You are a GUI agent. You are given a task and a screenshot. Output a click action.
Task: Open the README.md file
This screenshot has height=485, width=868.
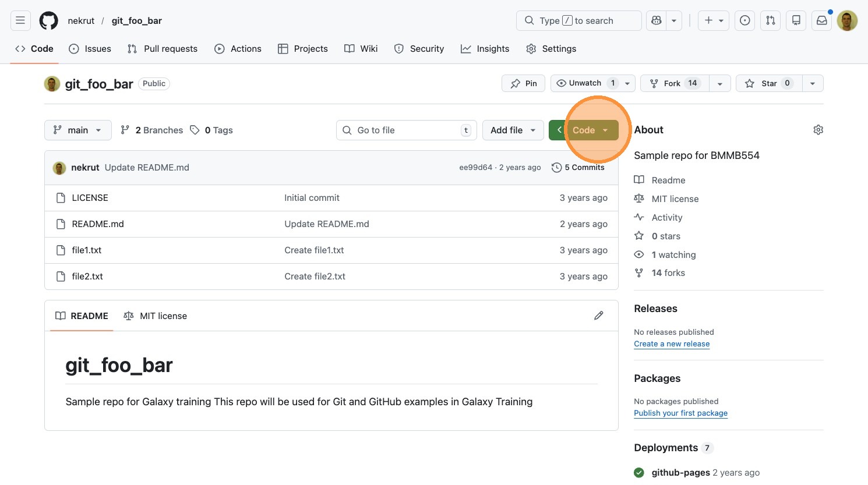(x=98, y=224)
